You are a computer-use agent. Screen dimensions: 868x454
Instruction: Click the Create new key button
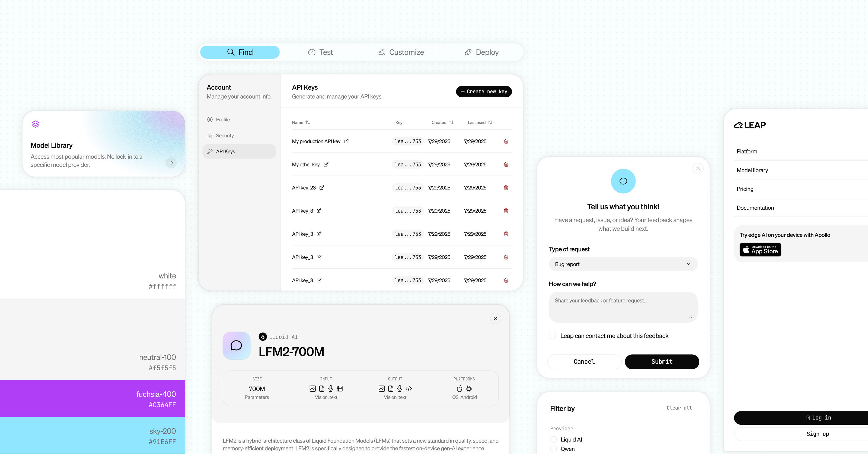click(x=484, y=92)
